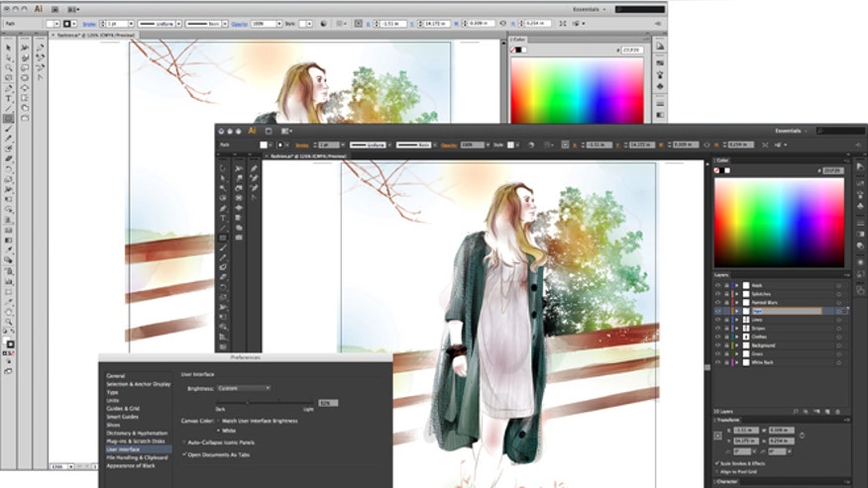Select the Layers panel tab
The height and width of the screenshot is (488, 868).
click(x=721, y=275)
